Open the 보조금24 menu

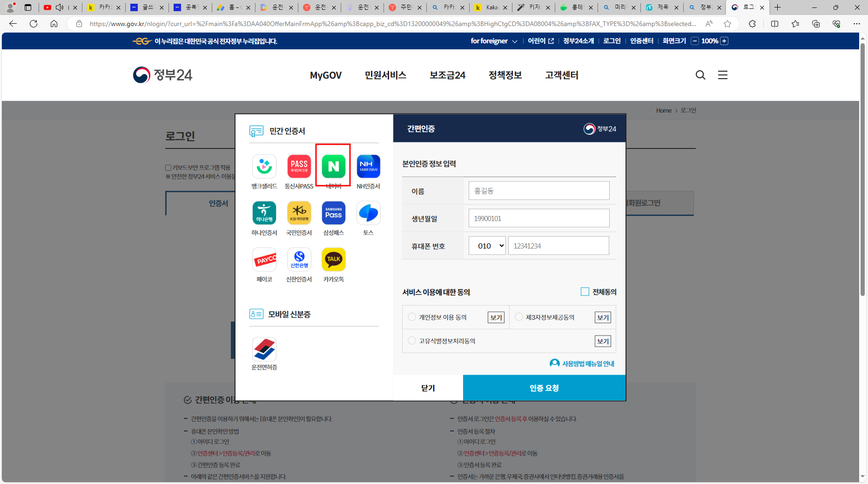tap(447, 75)
